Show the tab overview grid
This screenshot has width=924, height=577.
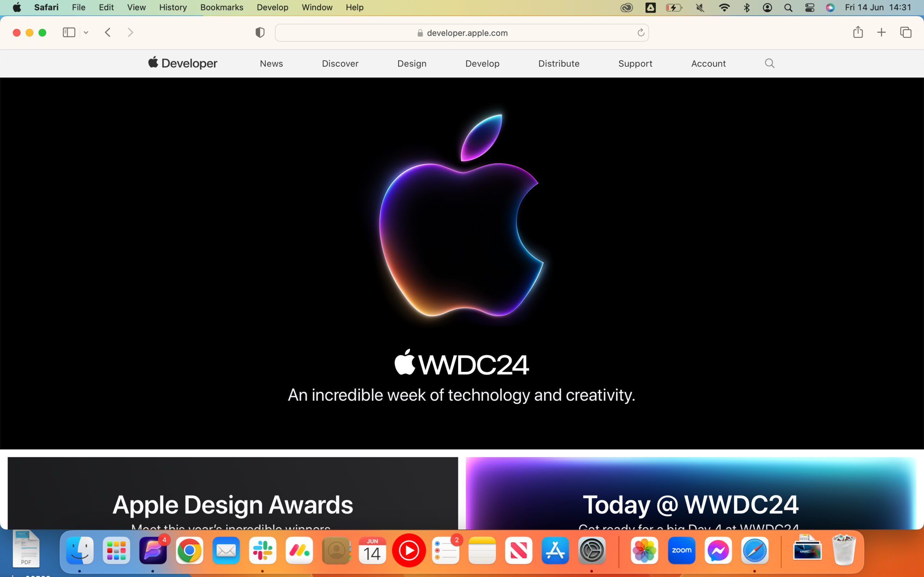click(x=905, y=32)
